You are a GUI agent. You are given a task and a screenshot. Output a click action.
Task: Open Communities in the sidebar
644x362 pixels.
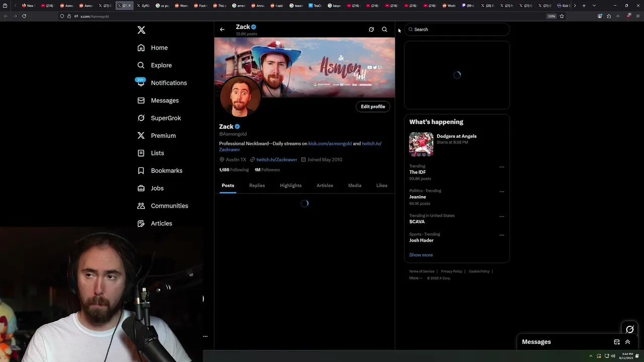tap(163, 206)
